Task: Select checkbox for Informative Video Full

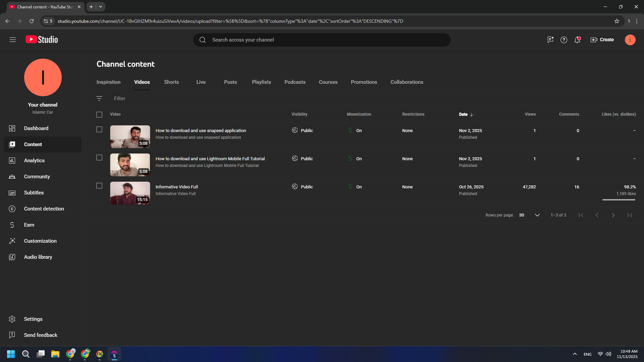Action: [99, 186]
